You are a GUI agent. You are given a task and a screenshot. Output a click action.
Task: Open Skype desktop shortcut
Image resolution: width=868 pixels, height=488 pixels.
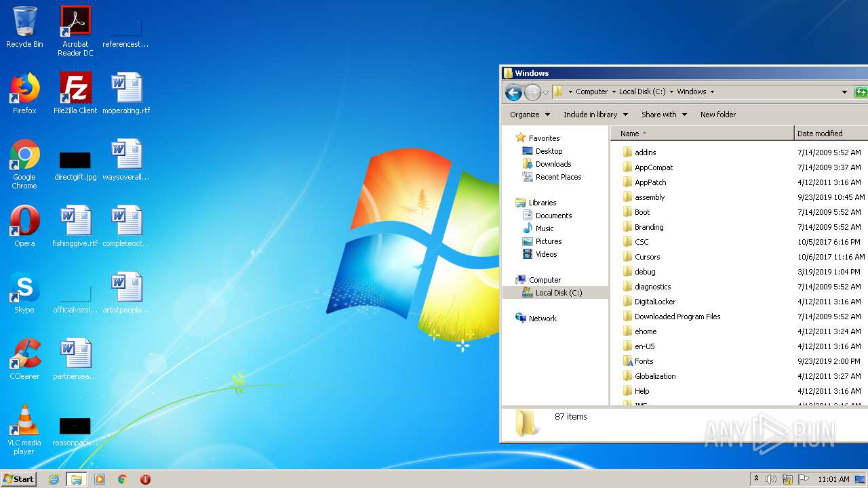click(24, 293)
